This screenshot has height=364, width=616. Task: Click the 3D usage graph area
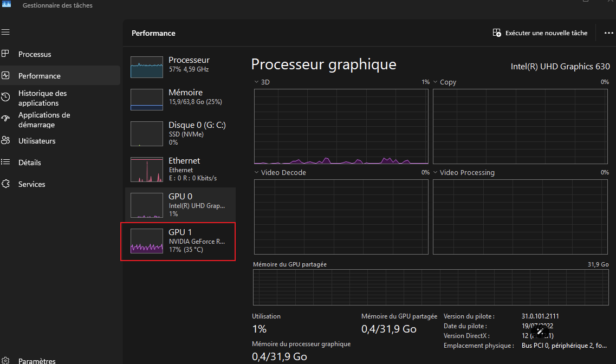[341, 126]
